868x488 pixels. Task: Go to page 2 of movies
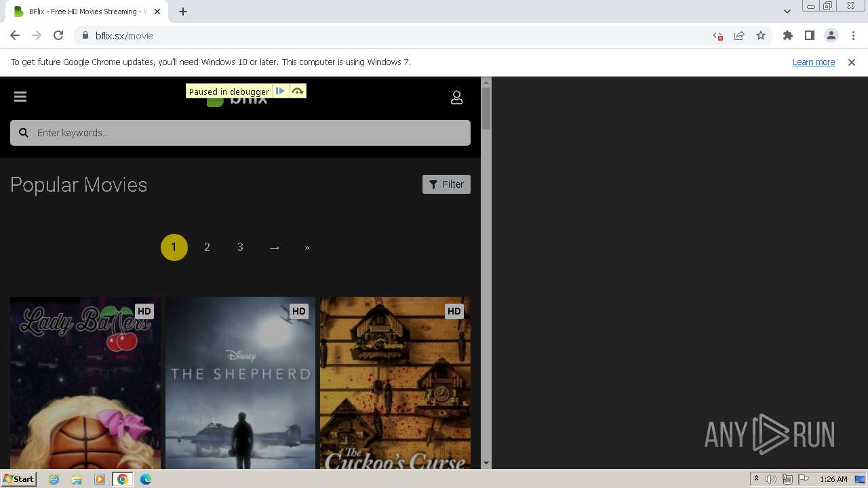point(207,247)
